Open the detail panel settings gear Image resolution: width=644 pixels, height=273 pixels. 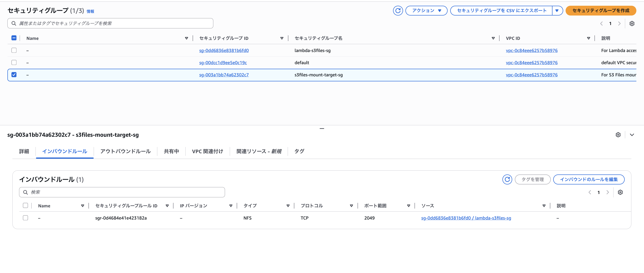coord(618,135)
